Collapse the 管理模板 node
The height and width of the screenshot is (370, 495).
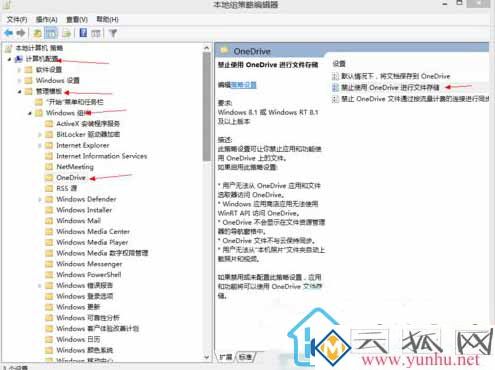point(19,91)
